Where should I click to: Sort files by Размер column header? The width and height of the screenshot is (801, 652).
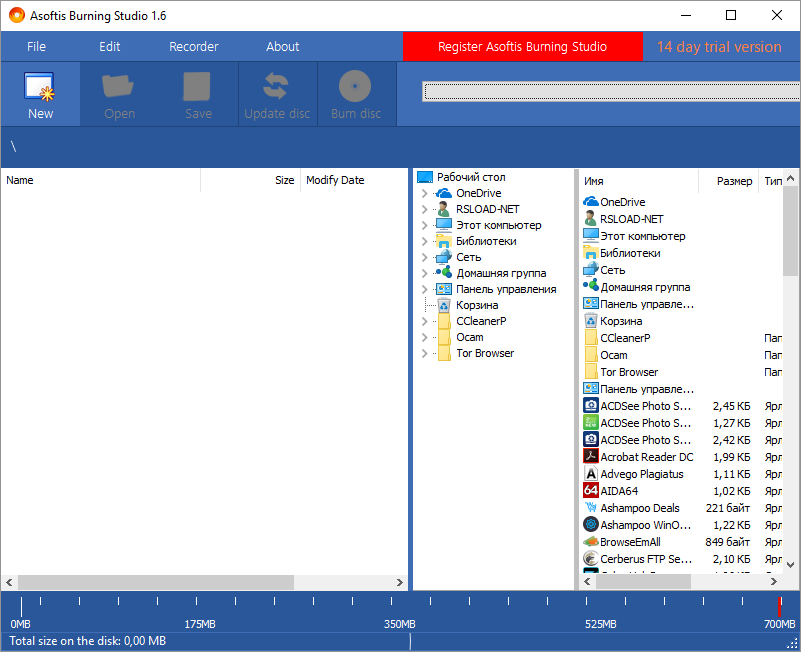[734, 181]
